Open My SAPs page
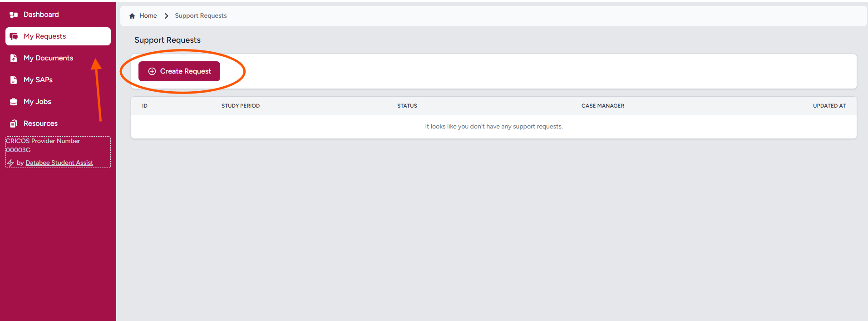868x321 pixels. point(58,80)
